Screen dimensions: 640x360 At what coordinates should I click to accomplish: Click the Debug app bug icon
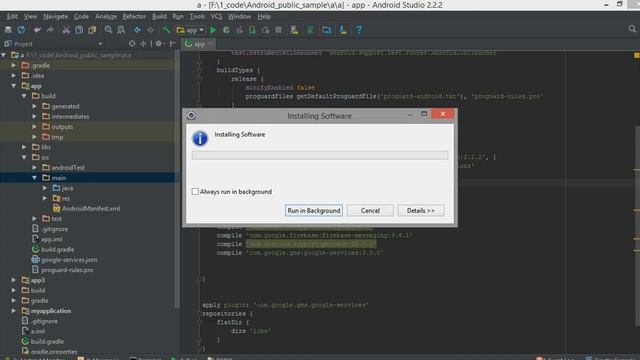[x=226, y=30]
